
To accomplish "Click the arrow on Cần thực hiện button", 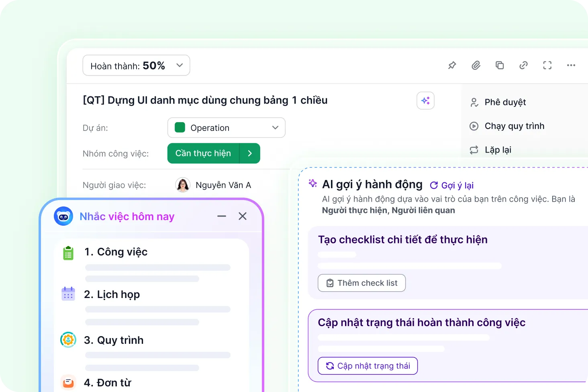I will (250, 153).
